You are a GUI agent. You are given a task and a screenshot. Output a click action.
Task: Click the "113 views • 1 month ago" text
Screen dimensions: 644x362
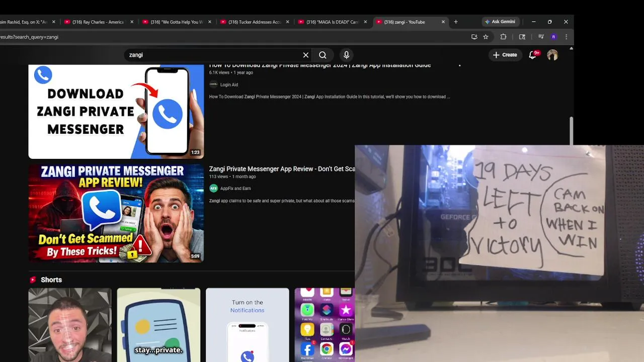(x=232, y=176)
